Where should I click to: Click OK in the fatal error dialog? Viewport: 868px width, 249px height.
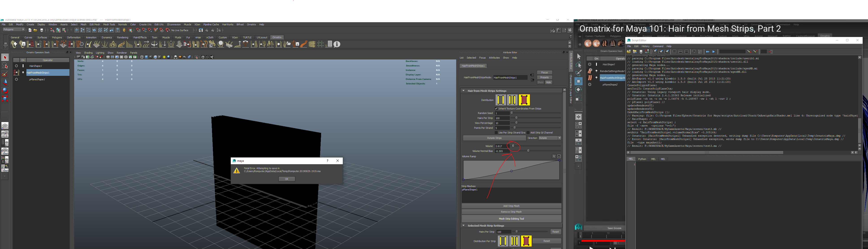click(x=286, y=179)
